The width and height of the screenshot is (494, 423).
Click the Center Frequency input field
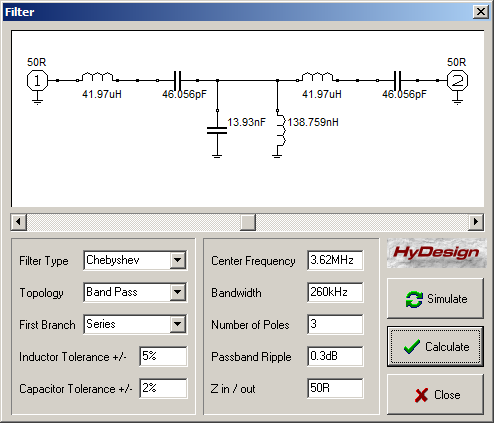click(x=335, y=260)
